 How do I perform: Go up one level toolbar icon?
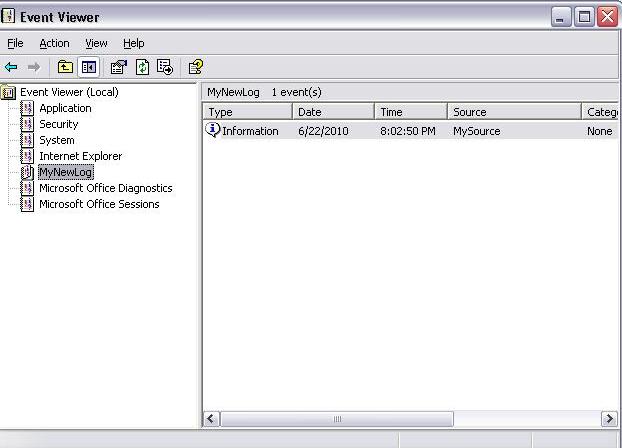point(65,67)
